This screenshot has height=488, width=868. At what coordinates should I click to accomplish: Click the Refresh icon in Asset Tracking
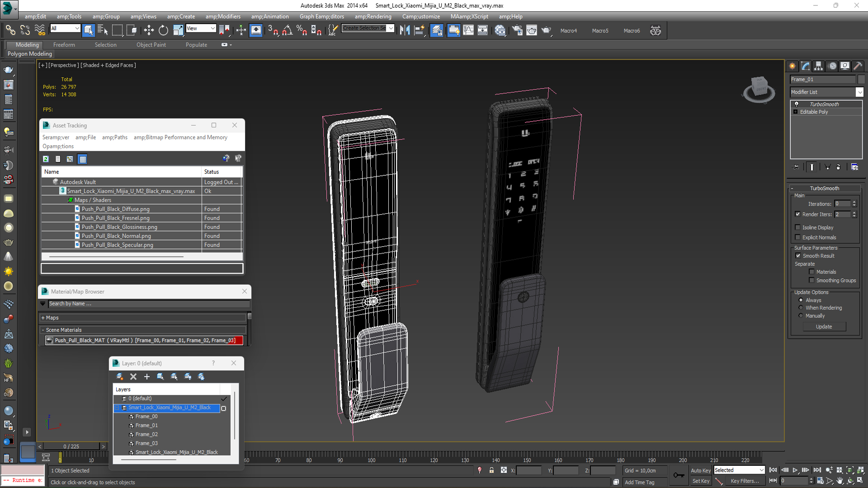coord(46,159)
